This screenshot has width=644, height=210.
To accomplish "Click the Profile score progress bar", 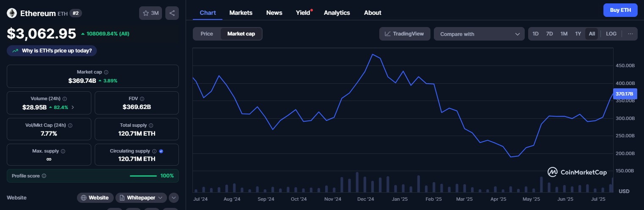I will [143, 176].
